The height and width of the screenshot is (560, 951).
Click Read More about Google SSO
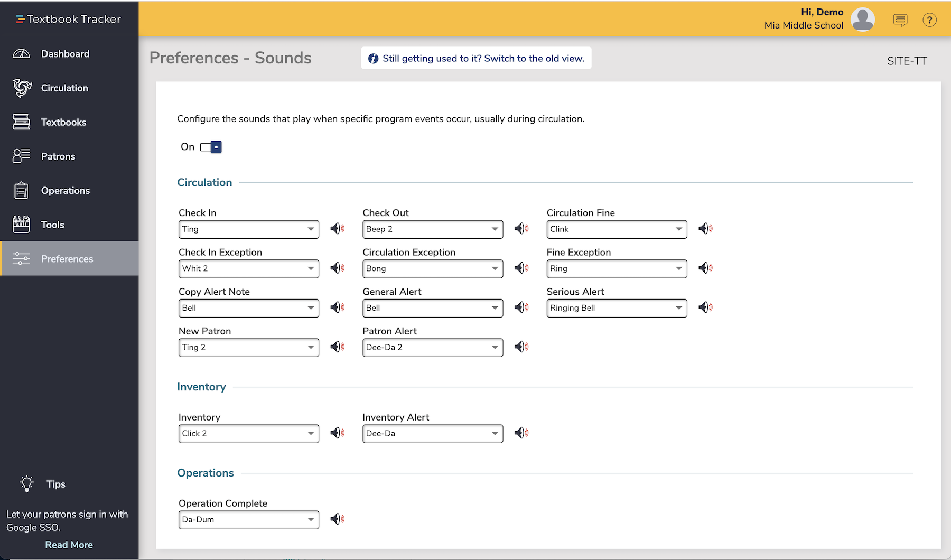(x=69, y=544)
